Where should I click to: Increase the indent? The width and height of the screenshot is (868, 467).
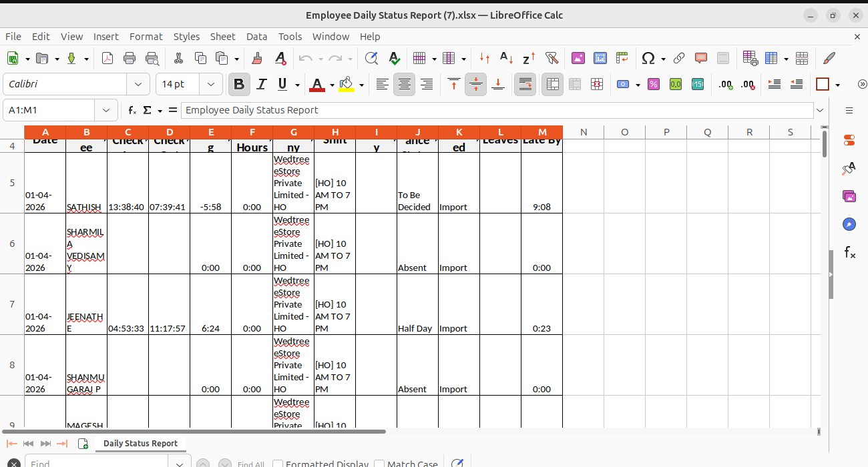pos(775,84)
